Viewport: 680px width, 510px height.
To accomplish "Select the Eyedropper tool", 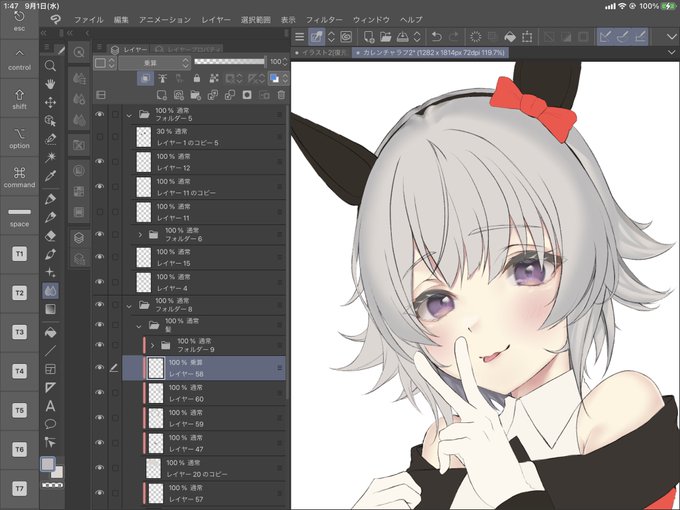I will pos(50,176).
